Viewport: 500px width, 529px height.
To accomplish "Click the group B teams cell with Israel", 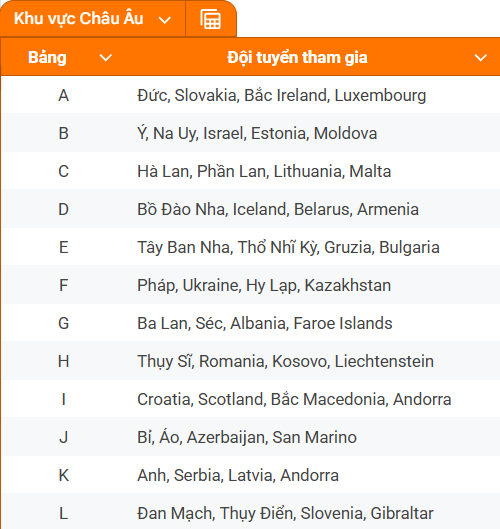I will [x=257, y=133].
